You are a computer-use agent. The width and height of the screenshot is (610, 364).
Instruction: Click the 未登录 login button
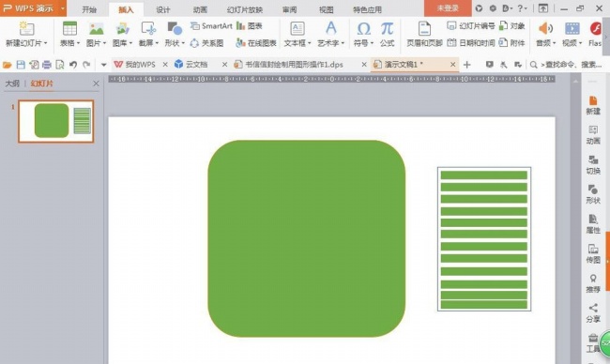pos(448,8)
